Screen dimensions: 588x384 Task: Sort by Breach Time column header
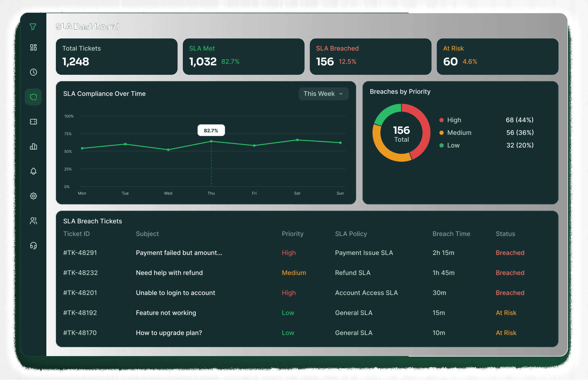pos(451,234)
